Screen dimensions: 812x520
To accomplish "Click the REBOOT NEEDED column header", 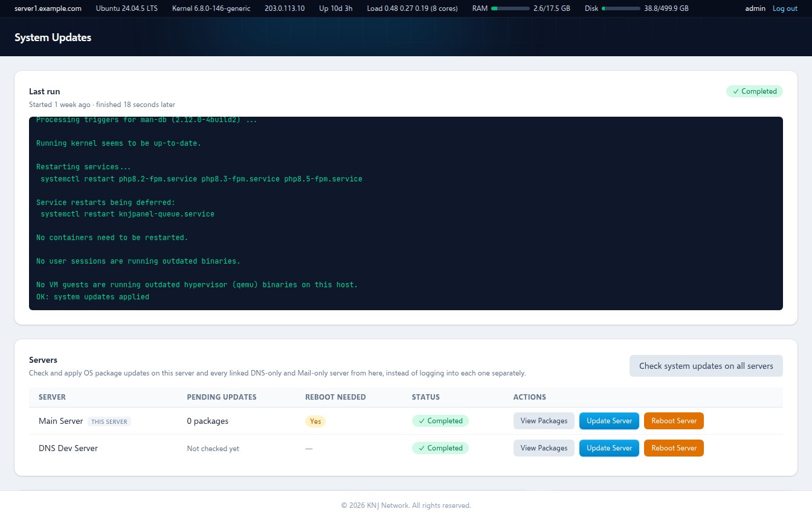I will (336, 397).
